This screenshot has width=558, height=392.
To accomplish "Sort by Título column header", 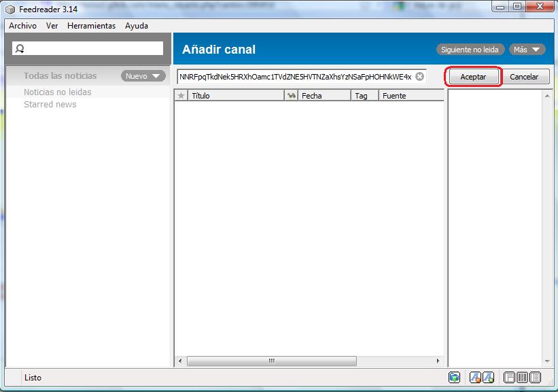I will (236, 95).
